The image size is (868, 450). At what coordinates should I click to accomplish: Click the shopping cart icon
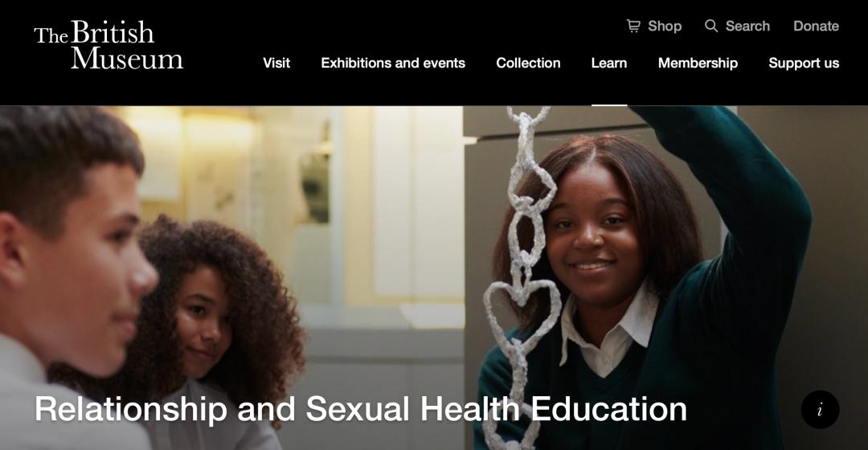[x=633, y=26]
